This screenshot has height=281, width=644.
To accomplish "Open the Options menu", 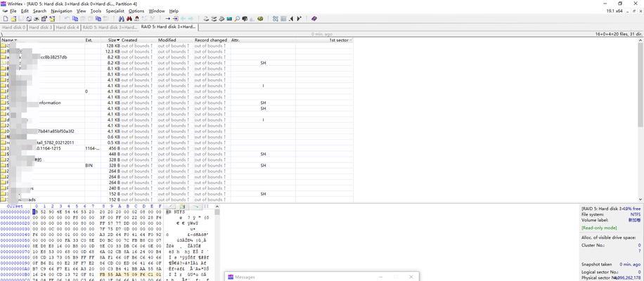I will (x=136, y=11).
